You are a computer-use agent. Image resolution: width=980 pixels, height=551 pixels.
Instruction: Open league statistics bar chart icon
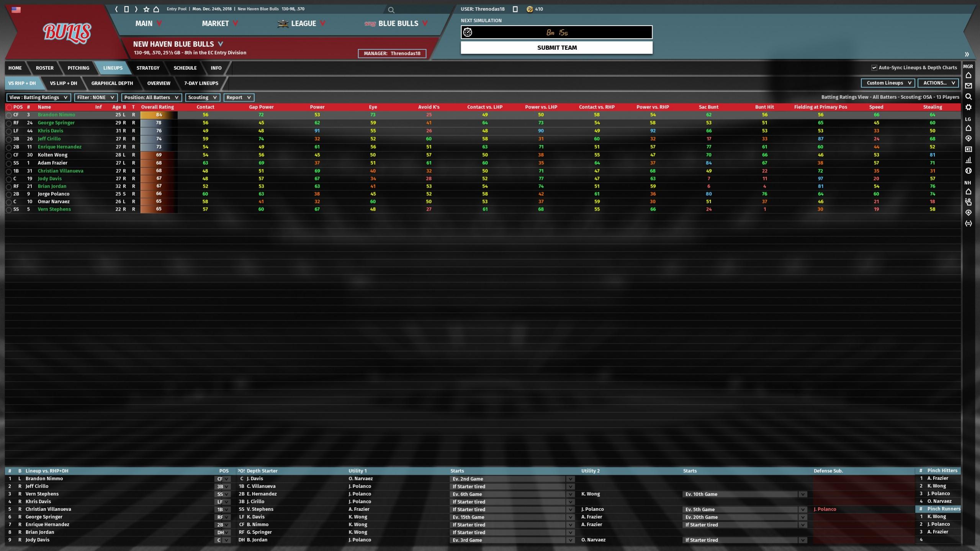point(969,160)
